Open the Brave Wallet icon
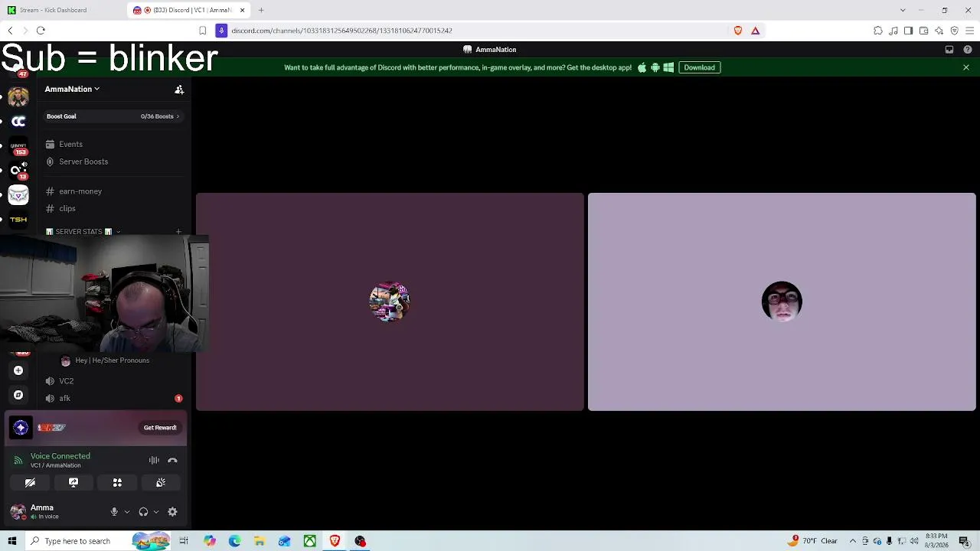The width and height of the screenshot is (980, 551). (x=924, y=31)
